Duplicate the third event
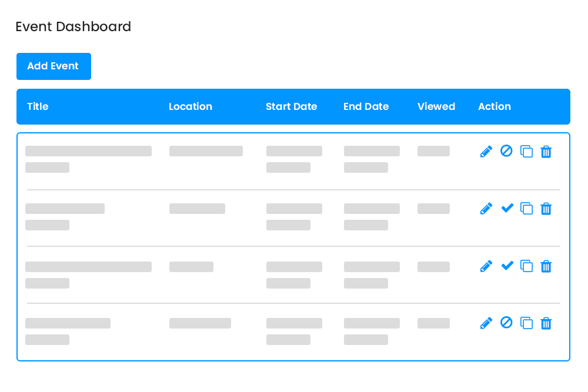Image resolution: width=588 pixels, height=392 pixels. tap(526, 266)
